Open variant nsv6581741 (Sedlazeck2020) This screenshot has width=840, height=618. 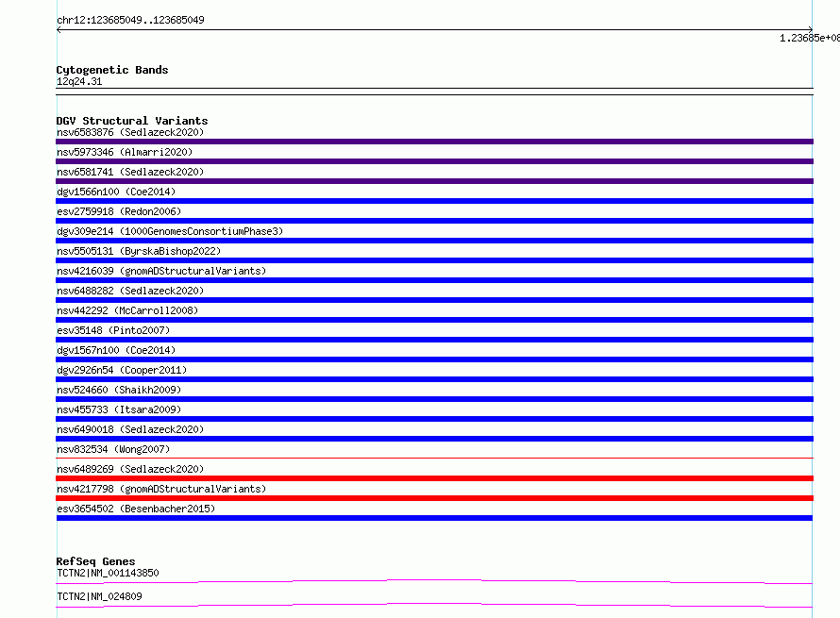click(x=130, y=172)
